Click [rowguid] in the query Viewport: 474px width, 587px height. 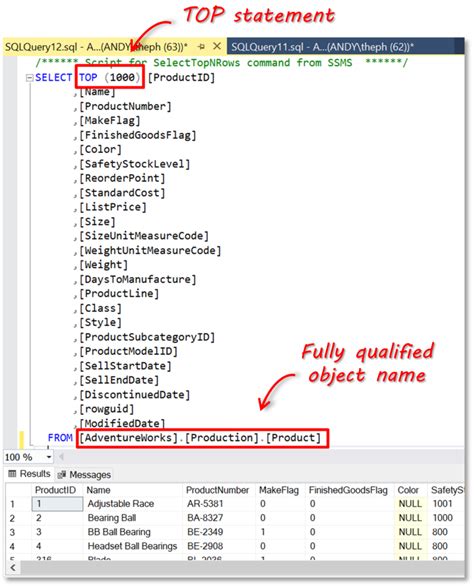click(x=106, y=409)
